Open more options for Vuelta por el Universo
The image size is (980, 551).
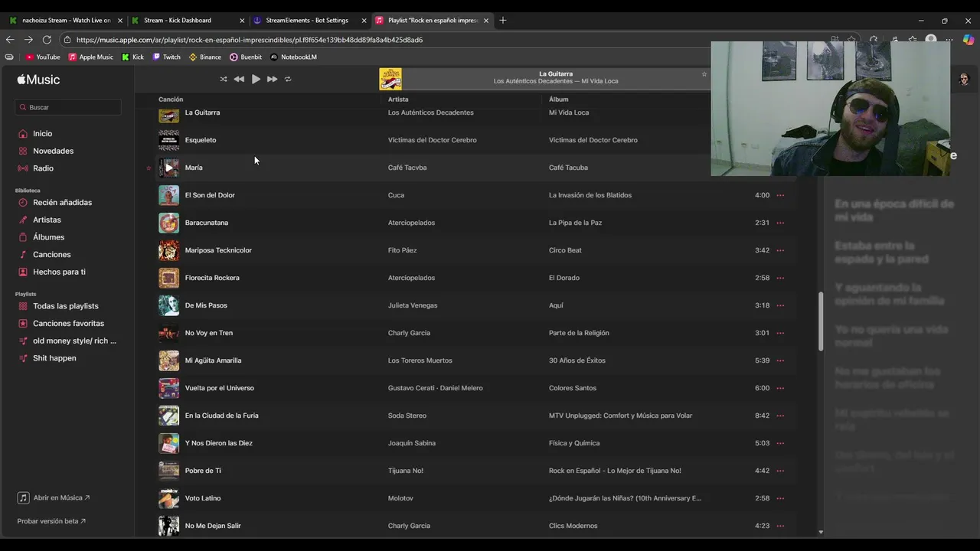click(780, 388)
